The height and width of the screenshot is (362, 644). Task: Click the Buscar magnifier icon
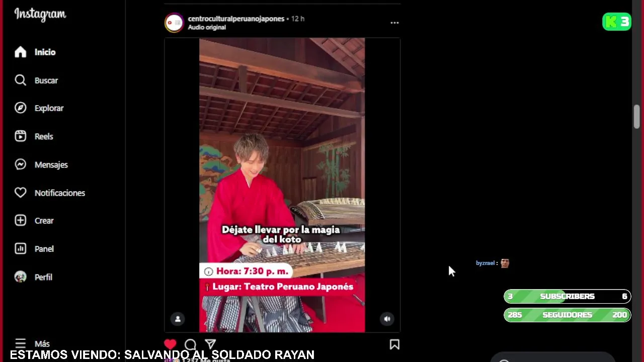[20, 80]
